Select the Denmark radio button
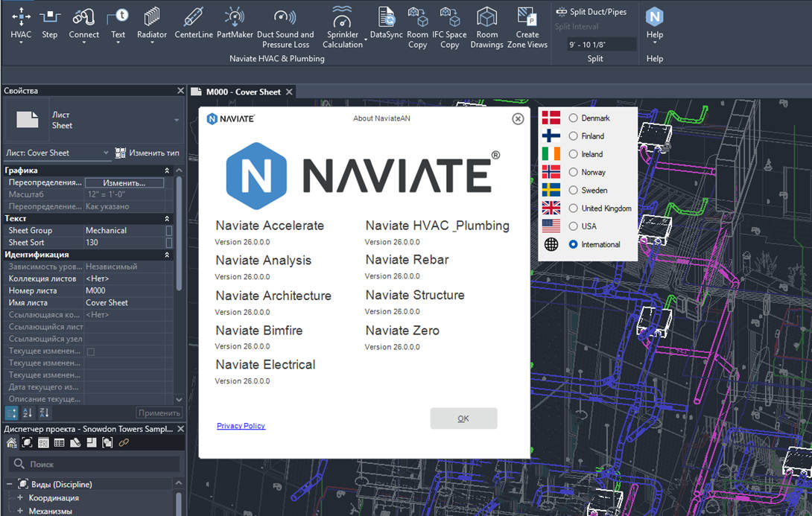 tap(574, 118)
